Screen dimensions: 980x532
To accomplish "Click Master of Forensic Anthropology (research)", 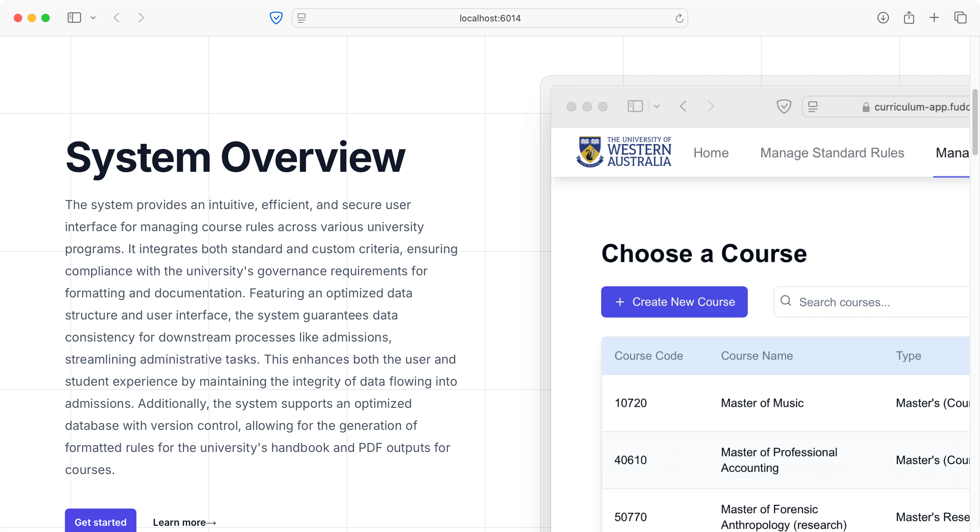I will click(x=784, y=517).
